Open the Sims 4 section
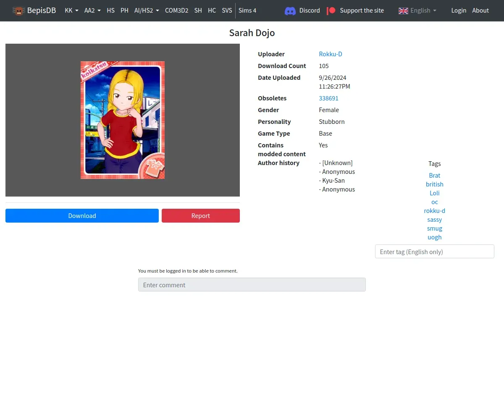The image size is (504, 420). click(x=247, y=10)
